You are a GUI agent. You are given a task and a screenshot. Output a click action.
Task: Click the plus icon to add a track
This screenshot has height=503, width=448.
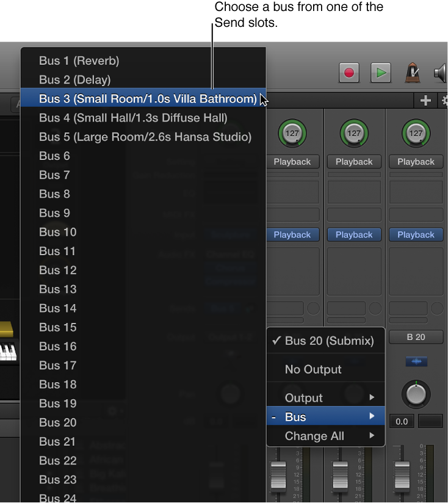pyautogui.click(x=425, y=100)
